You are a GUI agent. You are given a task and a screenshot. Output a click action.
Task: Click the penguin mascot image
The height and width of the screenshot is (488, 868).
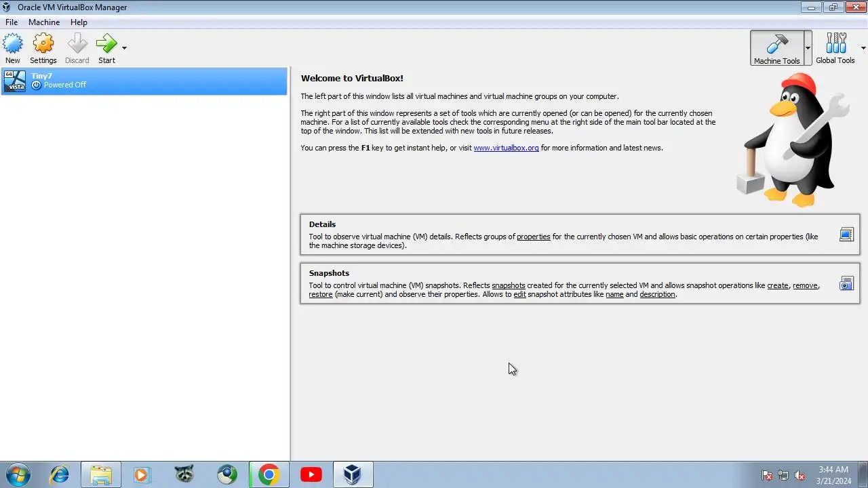(793, 140)
